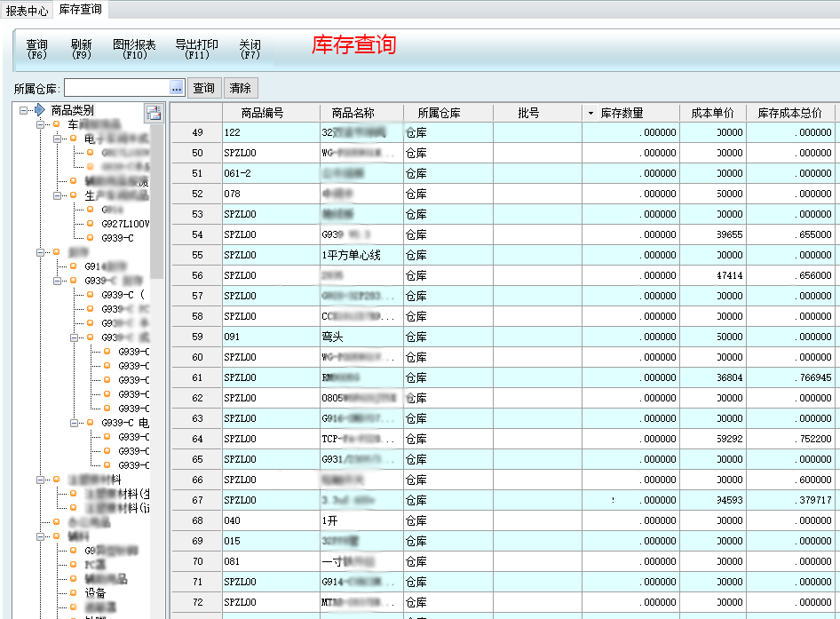
Task: Click the 成本单价 column header
Action: [x=712, y=113]
